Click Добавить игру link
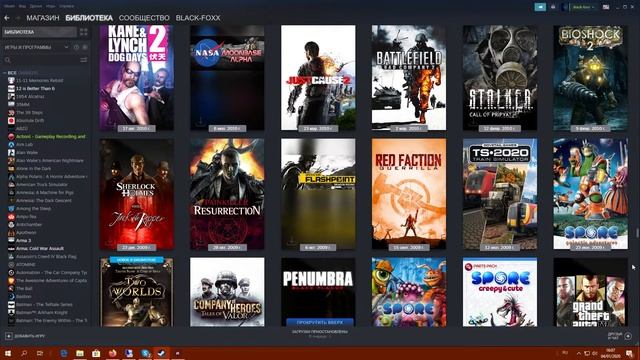 coord(30,336)
